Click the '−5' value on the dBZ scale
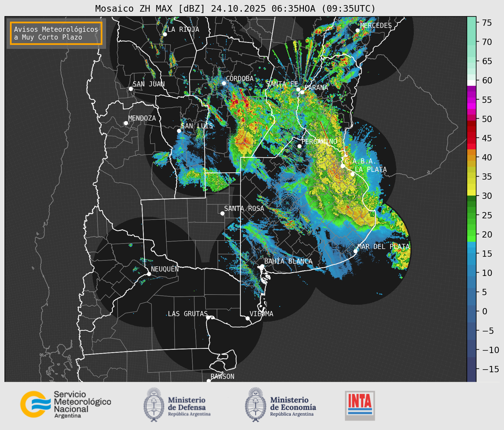 coord(488,331)
